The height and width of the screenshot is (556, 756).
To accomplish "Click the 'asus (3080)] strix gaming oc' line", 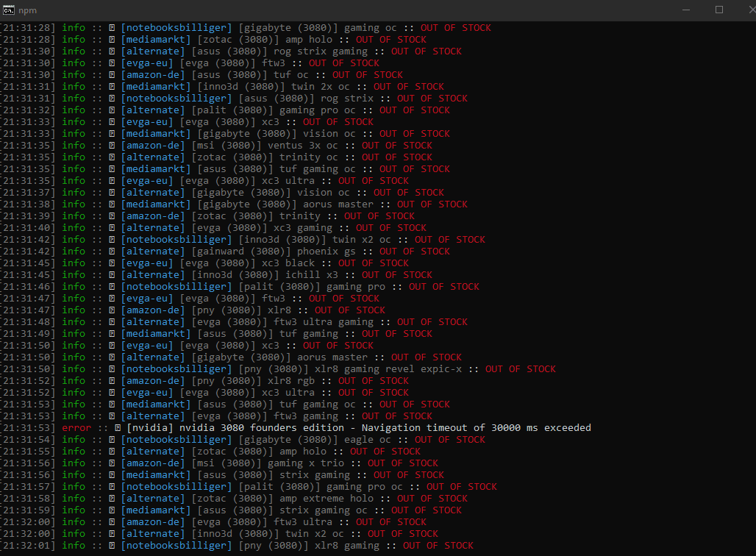I will coord(231,510).
